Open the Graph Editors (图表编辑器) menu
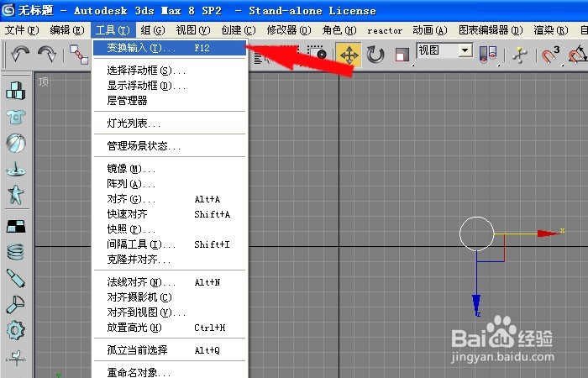Viewport: 588px width, 378px height. 491,30
